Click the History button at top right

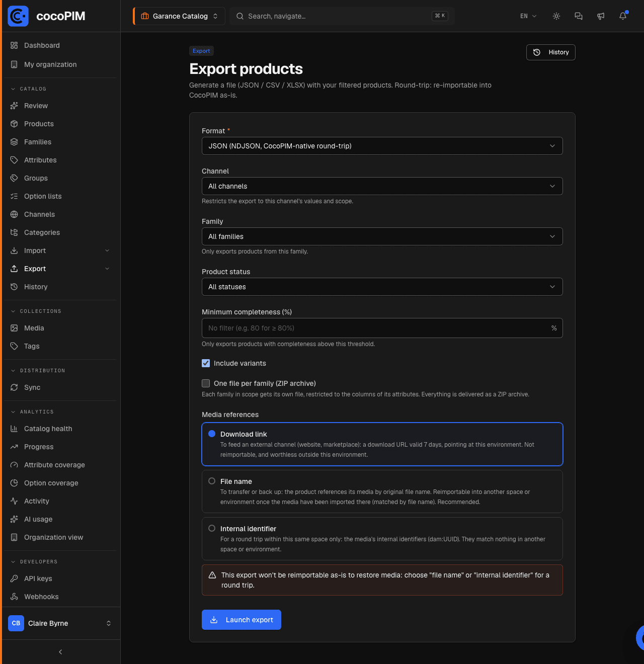pyautogui.click(x=551, y=52)
